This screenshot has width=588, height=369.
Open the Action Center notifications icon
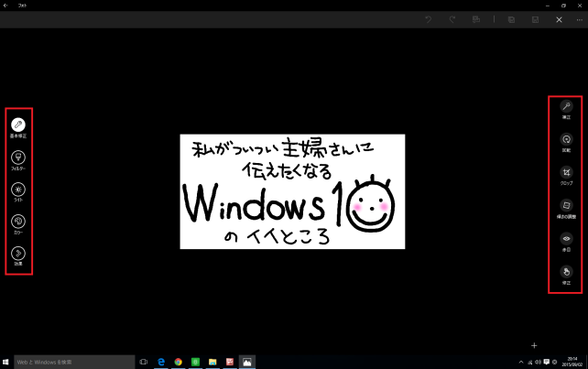click(547, 362)
